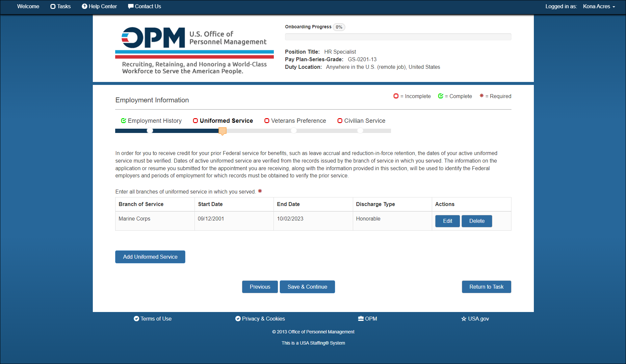Open the Civilian Service step
The width and height of the screenshot is (626, 364).
(361, 121)
